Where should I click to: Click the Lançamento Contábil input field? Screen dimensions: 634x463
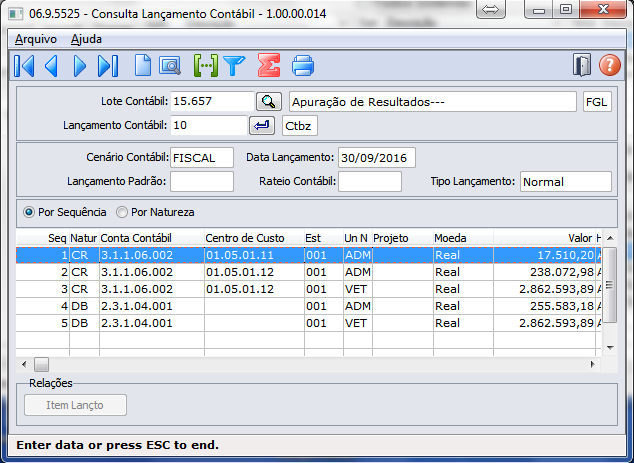click(x=209, y=125)
